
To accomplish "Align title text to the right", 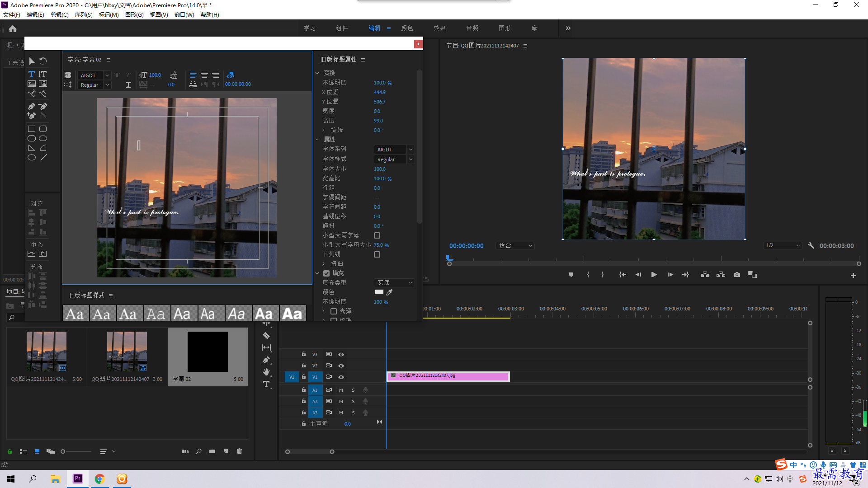I will (x=216, y=75).
